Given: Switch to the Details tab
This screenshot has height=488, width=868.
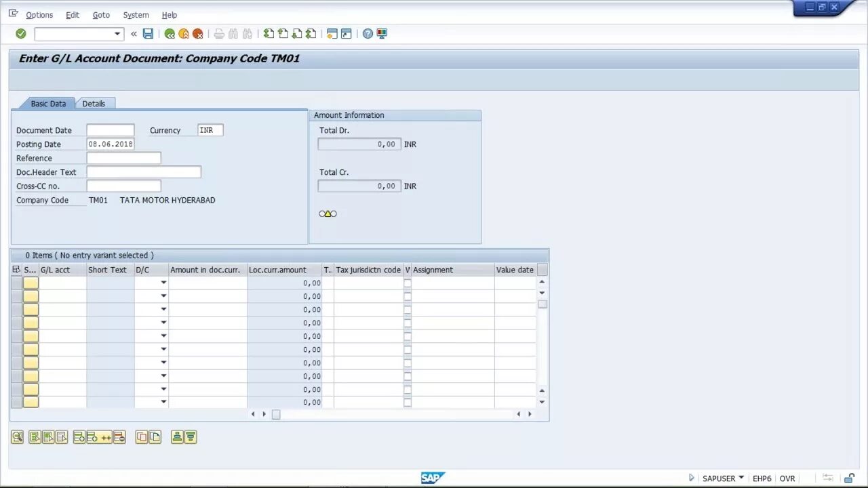Looking at the screenshot, I should 94,104.
